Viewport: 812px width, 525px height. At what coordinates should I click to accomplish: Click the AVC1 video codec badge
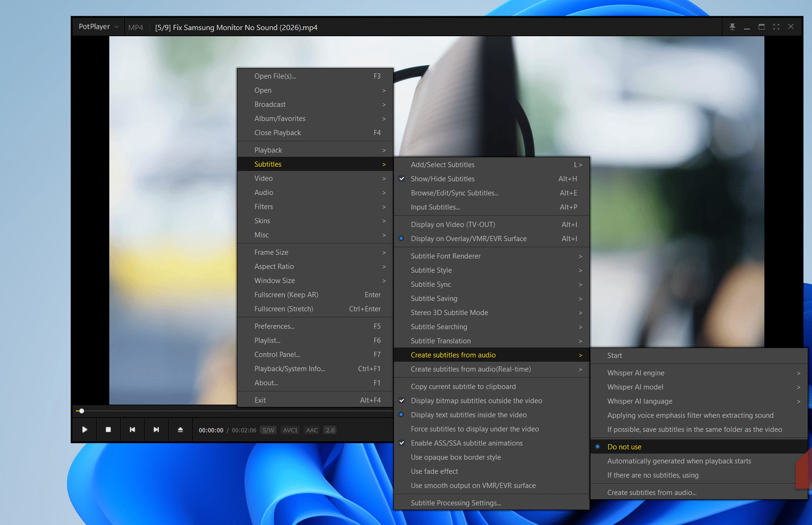point(290,430)
